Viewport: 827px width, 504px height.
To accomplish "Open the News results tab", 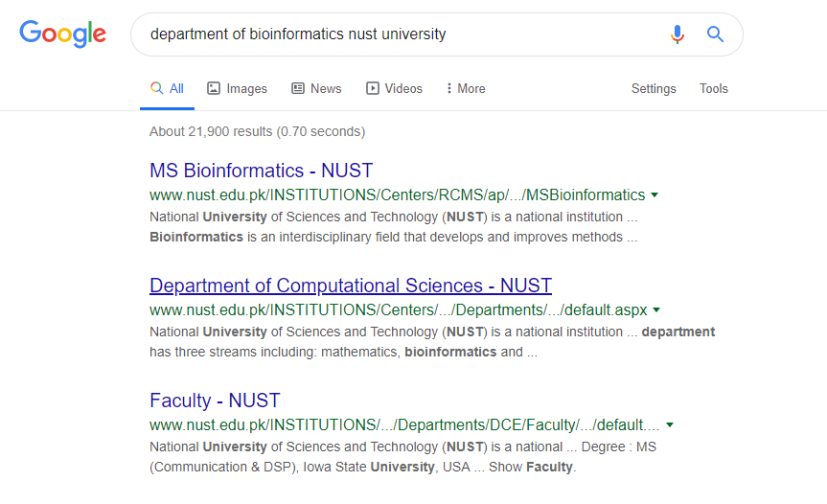I will click(x=326, y=88).
